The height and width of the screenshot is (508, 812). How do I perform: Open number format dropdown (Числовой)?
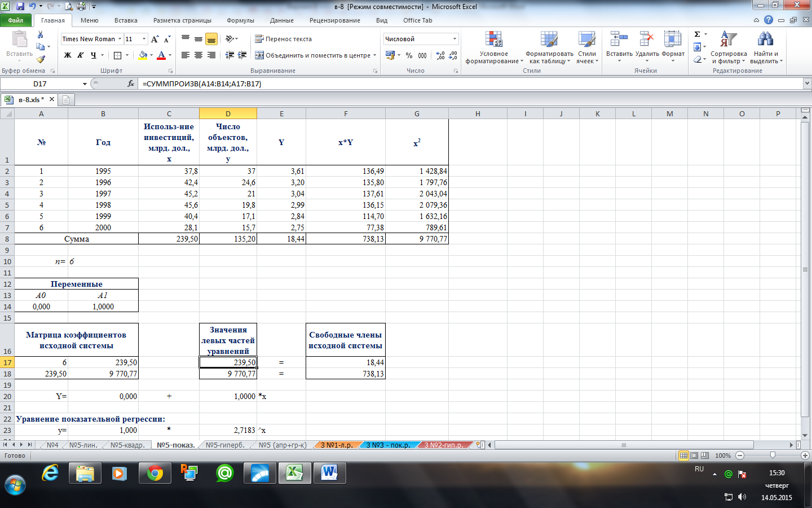click(x=454, y=39)
